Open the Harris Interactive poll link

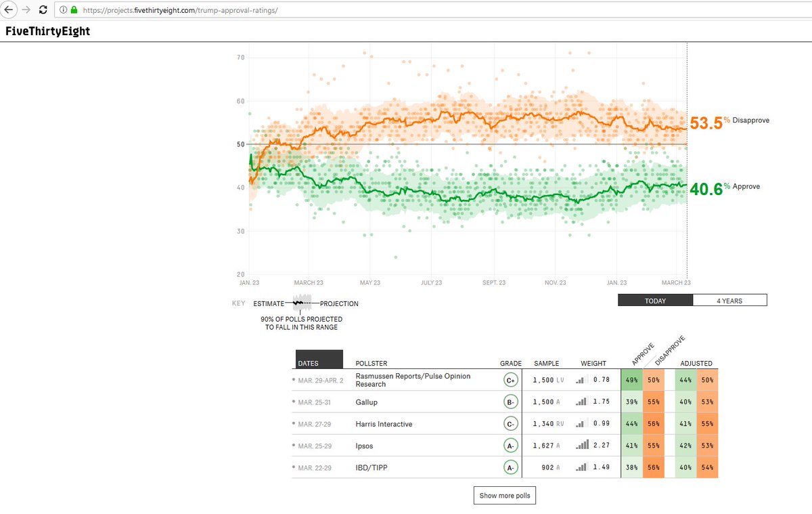click(384, 424)
